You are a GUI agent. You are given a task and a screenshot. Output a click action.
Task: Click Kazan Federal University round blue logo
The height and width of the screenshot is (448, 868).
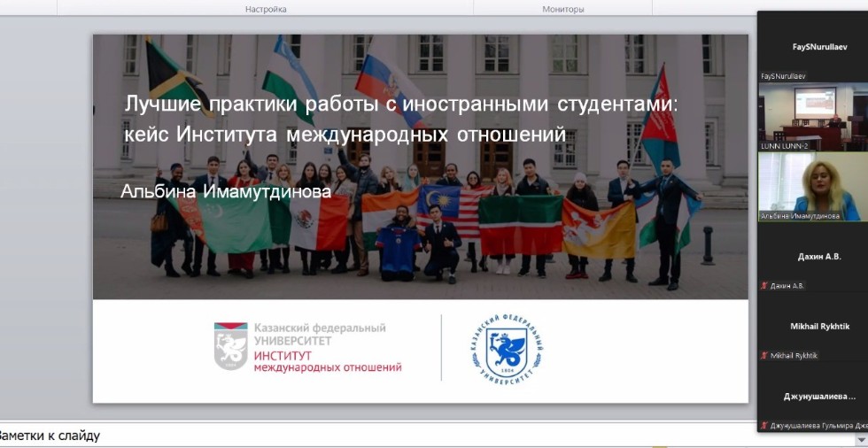click(x=507, y=347)
